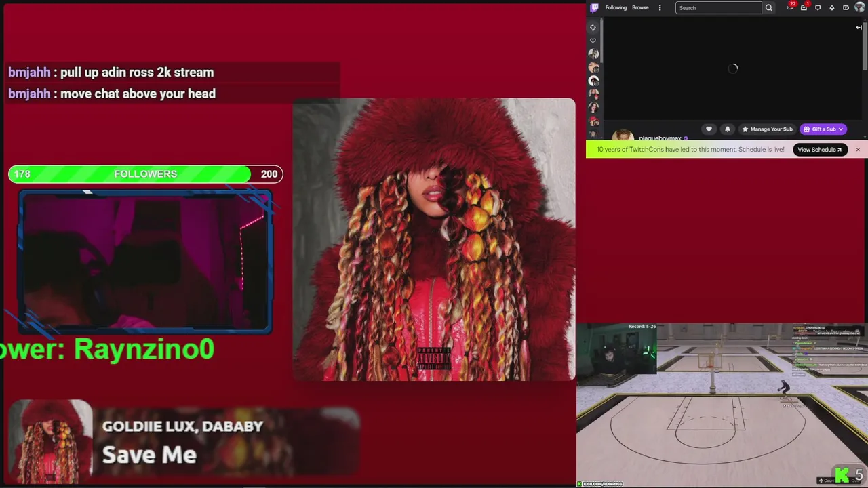The width and height of the screenshot is (868, 488).
Task: Toggle the notification bell for plaqueboymax
Action: [728, 129]
